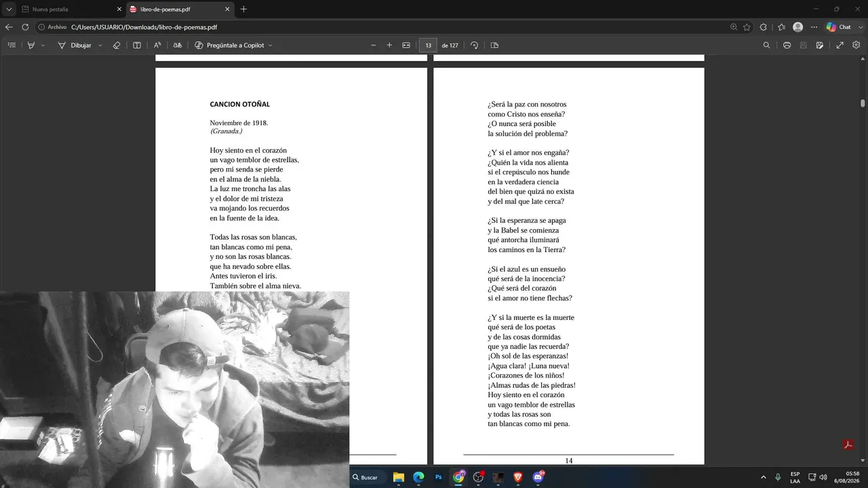Enter full screen PDF mode
The height and width of the screenshot is (488, 868).
point(840,45)
